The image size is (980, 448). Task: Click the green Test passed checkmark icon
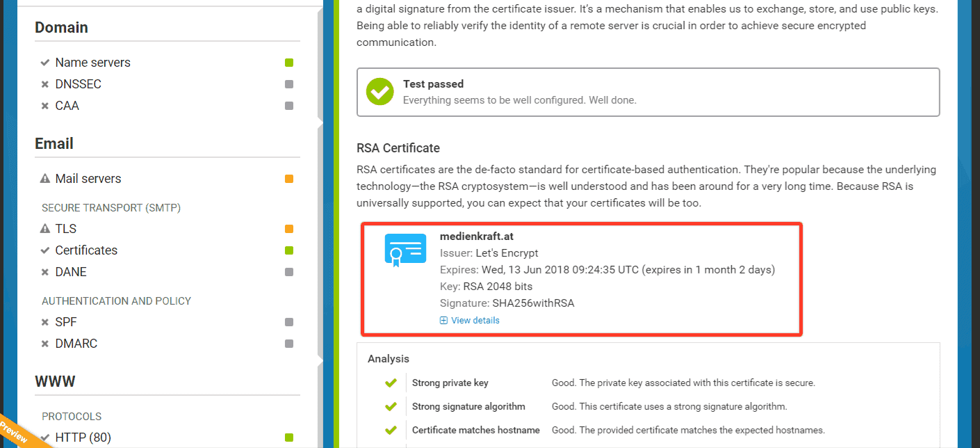tap(380, 92)
